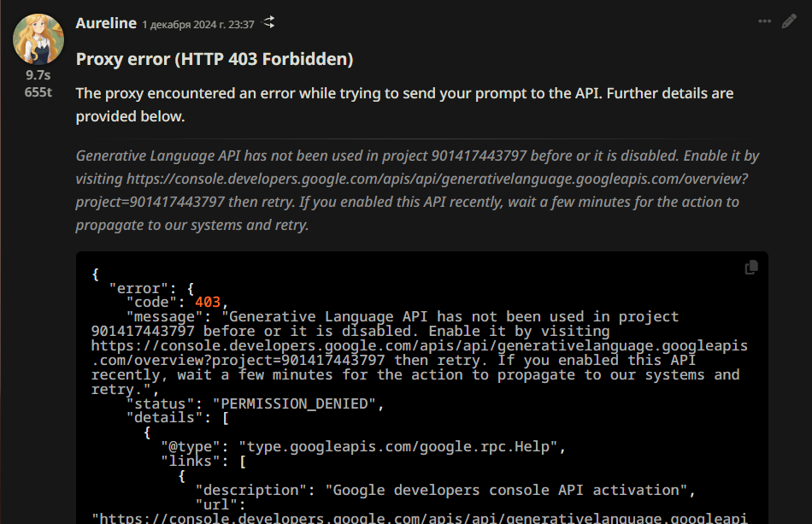Image resolution: width=812 pixels, height=524 pixels.
Task: Click the "links" key in JSON
Action: 191,461
